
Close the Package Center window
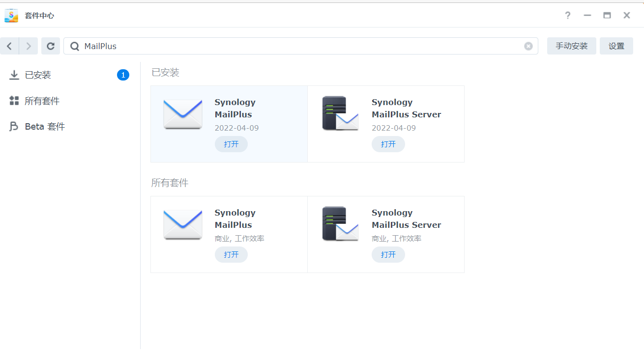[x=627, y=15]
